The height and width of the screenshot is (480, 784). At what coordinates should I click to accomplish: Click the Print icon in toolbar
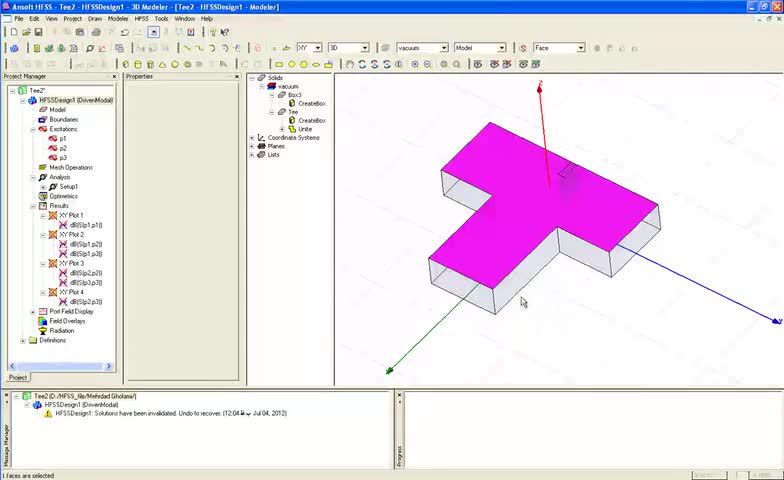pyautogui.click(x=96, y=32)
